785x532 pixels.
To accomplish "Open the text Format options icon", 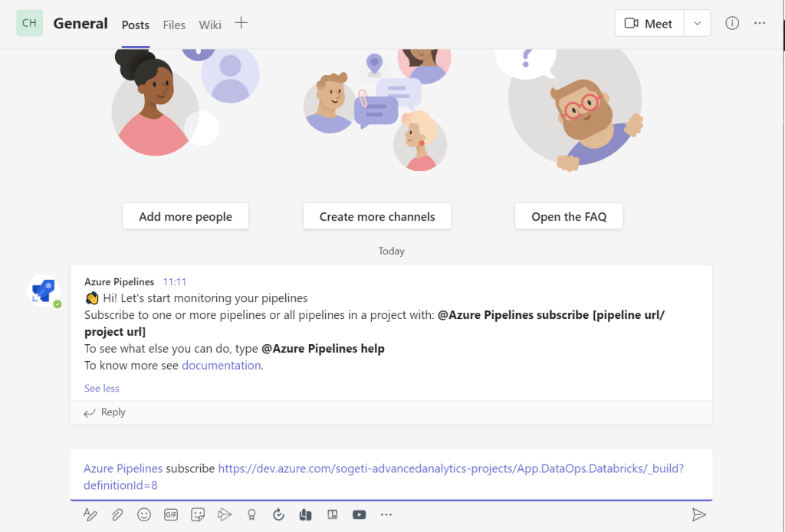I will point(90,514).
